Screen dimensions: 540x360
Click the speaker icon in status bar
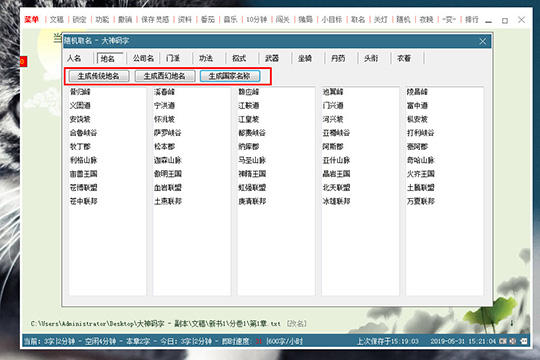coord(513,341)
